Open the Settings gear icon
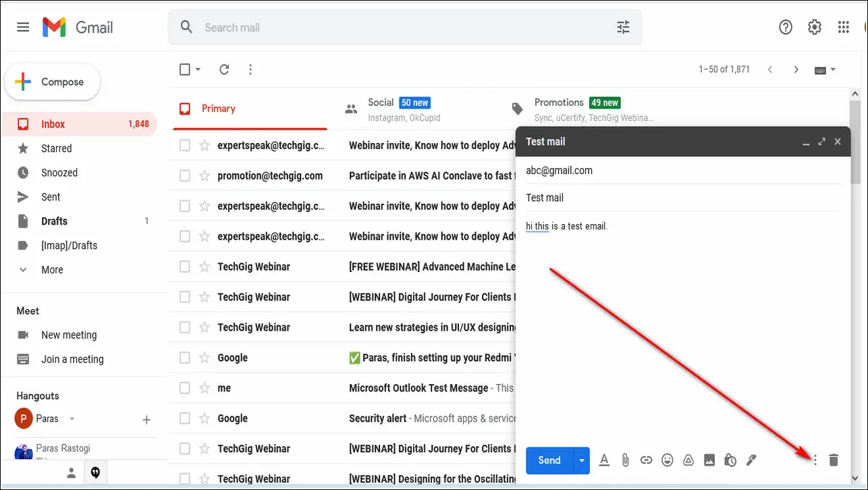Viewport: 868px width, 490px height. click(x=815, y=27)
